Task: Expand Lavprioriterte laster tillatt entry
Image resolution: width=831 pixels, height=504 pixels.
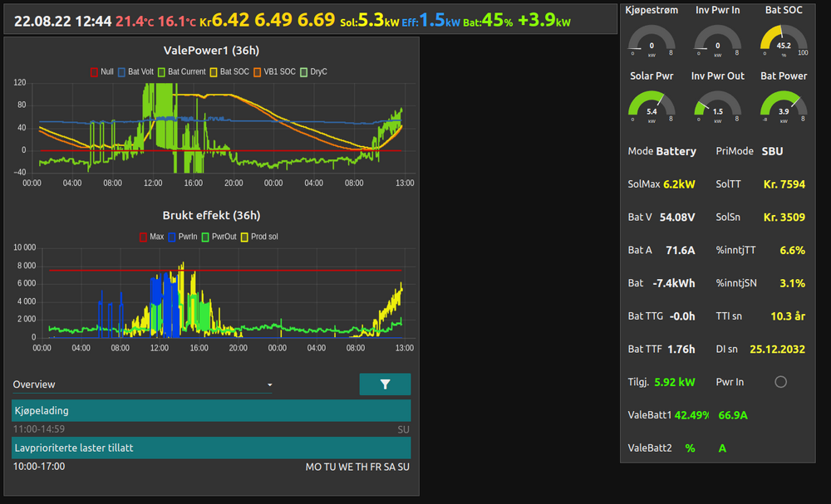Action: (211, 448)
